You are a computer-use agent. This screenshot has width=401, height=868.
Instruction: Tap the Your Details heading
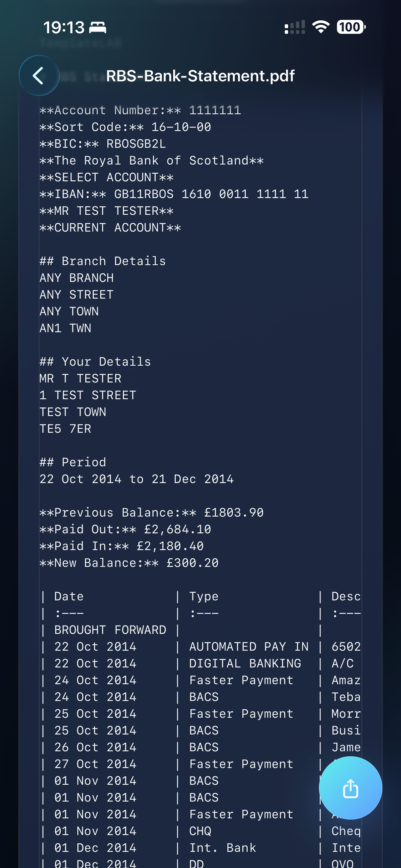click(95, 362)
